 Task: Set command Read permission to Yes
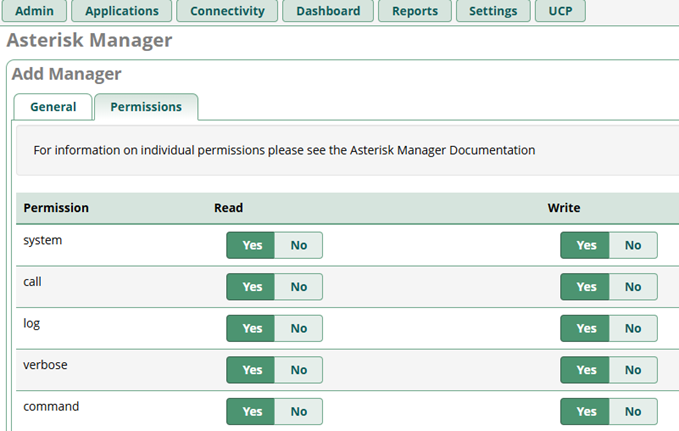coord(251,412)
